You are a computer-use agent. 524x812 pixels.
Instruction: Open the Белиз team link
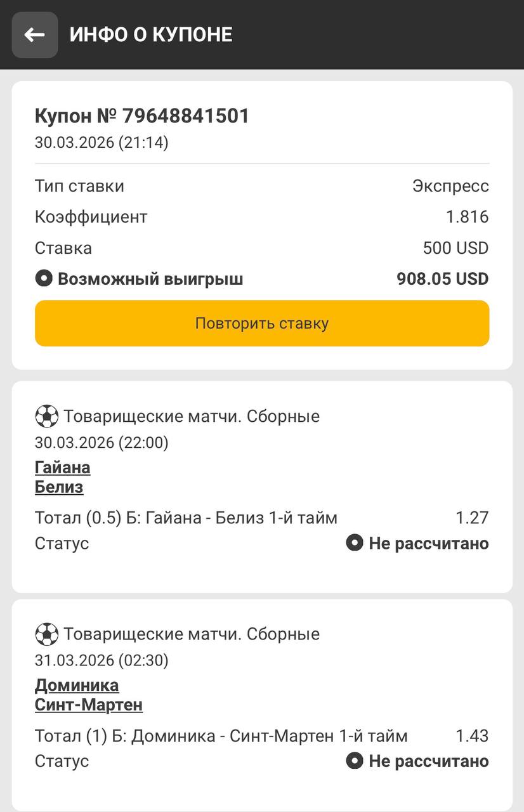(59, 487)
